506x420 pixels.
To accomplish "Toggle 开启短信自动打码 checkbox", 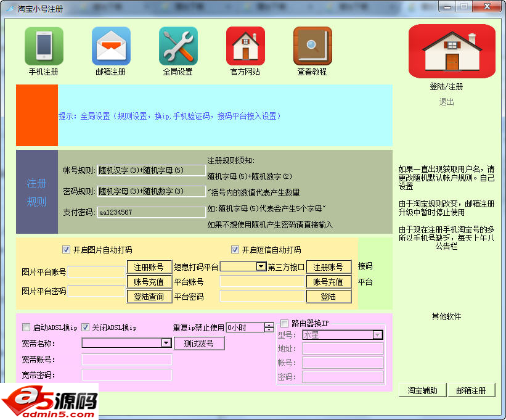I will tap(235, 250).
